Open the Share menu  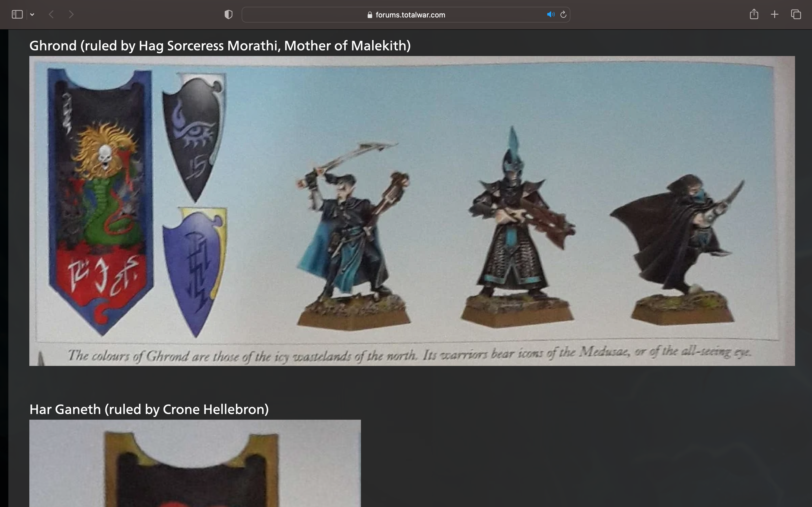[754, 14]
